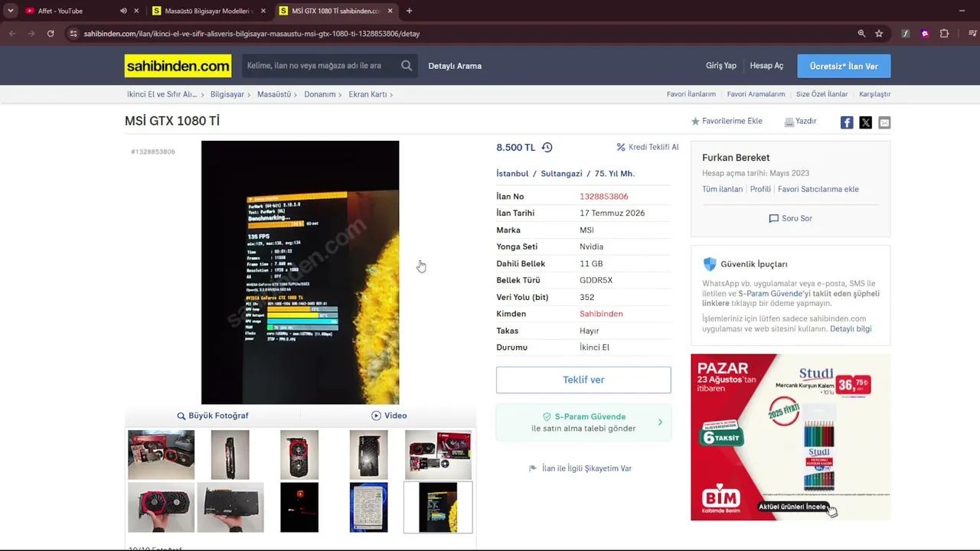Click the İstanbul location link

pos(512,174)
